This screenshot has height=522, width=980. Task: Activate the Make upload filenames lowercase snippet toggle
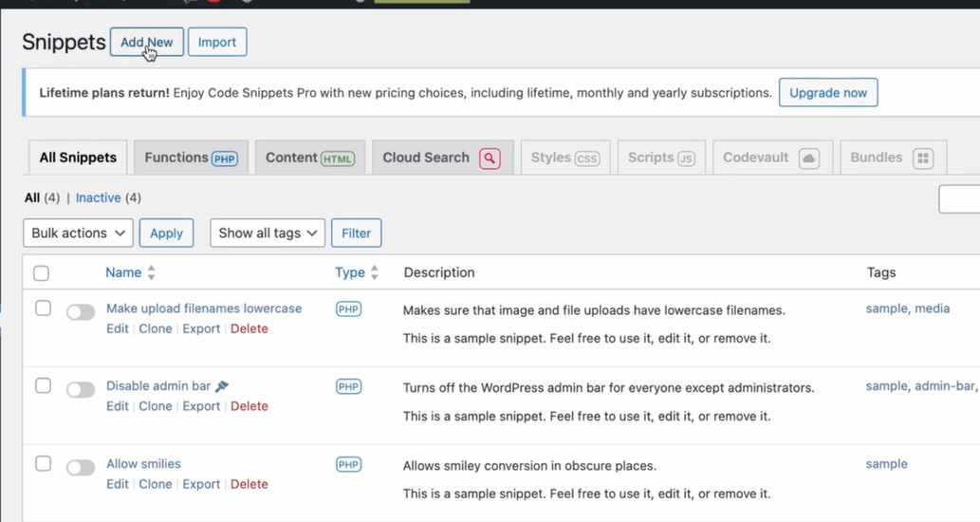81,312
